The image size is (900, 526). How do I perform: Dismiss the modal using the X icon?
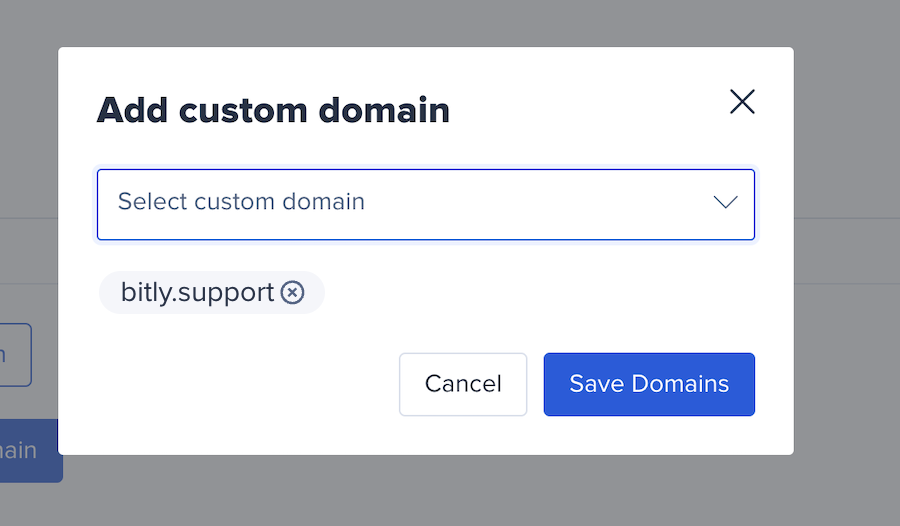click(742, 102)
